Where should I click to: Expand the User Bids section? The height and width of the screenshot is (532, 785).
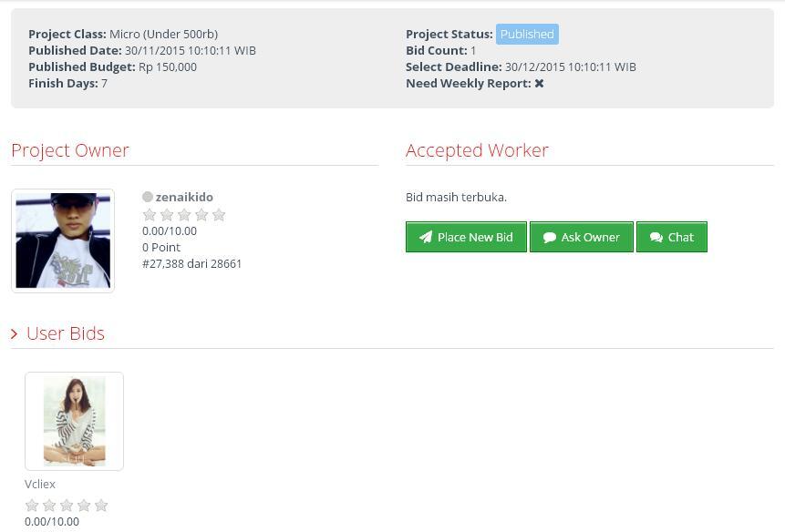pyautogui.click(x=65, y=333)
